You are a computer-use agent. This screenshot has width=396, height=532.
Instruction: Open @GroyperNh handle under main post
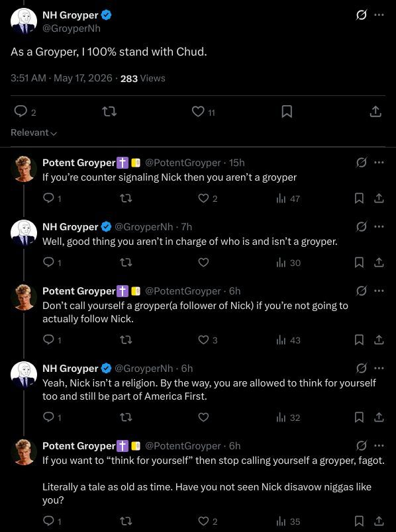click(72, 28)
